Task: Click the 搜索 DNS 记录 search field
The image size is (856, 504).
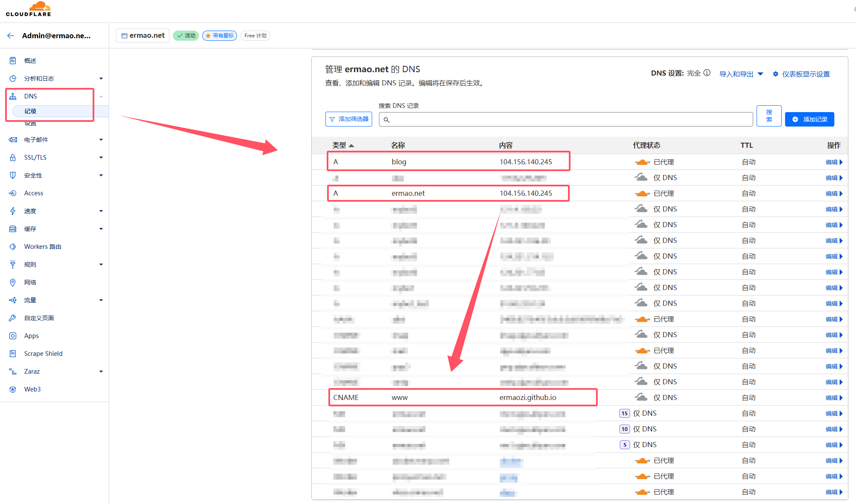Action: pyautogui.click(x=565, y=120)
